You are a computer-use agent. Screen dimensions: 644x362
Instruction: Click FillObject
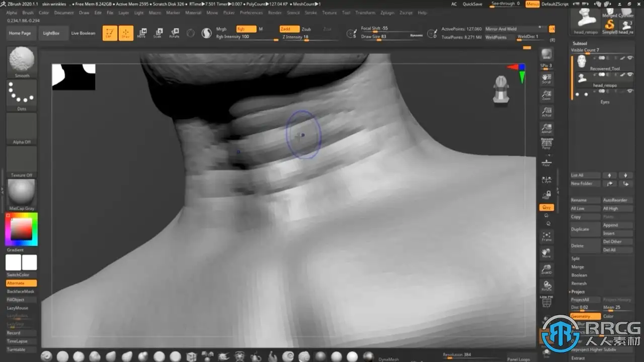point(22,300)
